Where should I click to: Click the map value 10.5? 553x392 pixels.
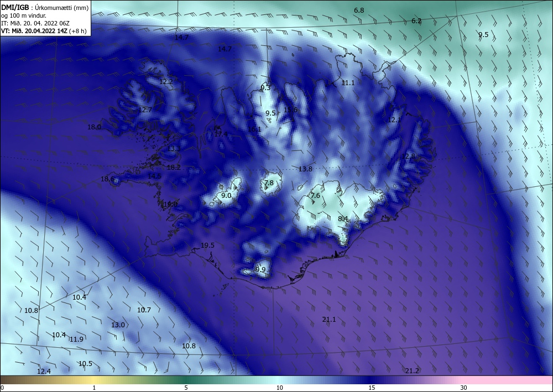pos(85,364)
